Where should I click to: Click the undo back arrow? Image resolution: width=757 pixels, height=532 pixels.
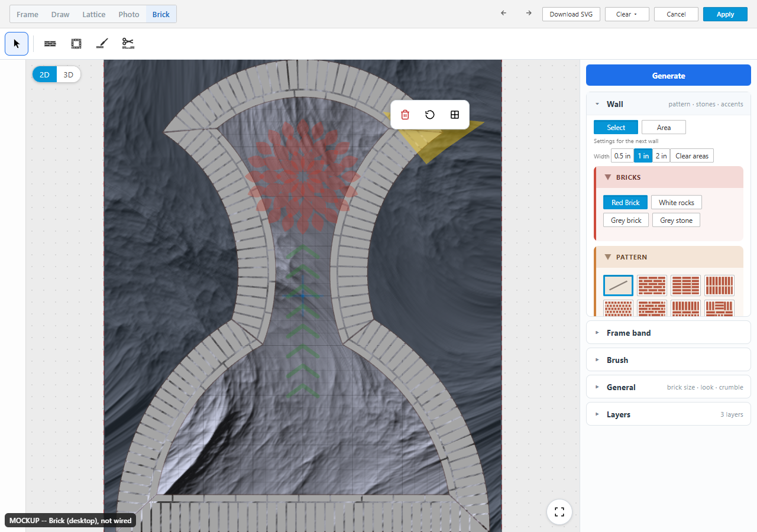504,14
